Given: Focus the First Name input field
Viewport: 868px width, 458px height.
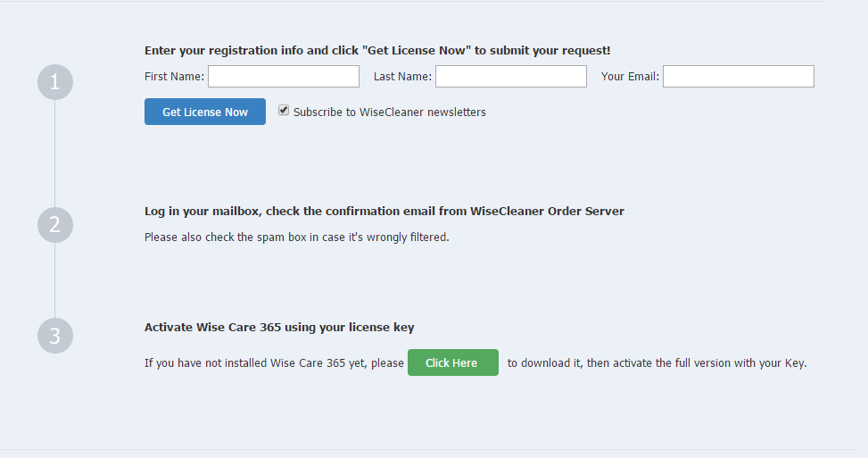Looking at the screenshot, I should [x=284, y=77].
